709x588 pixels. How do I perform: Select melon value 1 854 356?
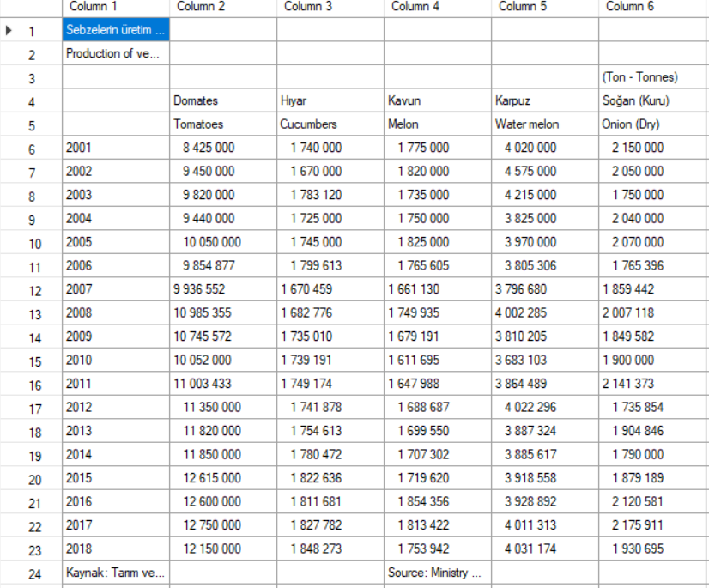(x=437, y=501)
